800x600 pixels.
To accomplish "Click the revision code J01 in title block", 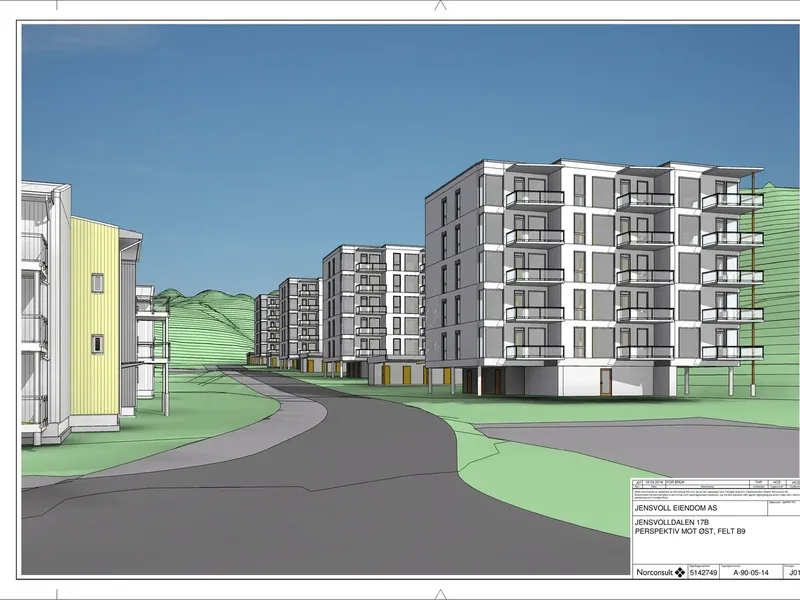I will [794, 572].
